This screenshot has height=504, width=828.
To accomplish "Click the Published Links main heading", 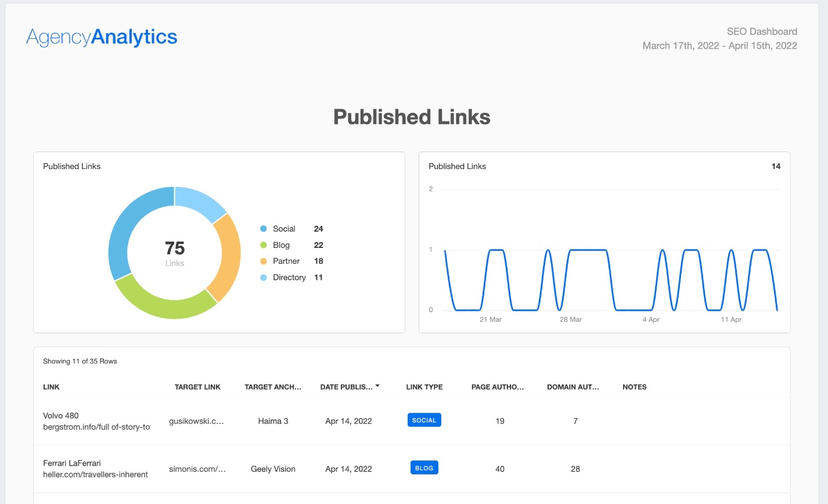I will click(412, 117).
